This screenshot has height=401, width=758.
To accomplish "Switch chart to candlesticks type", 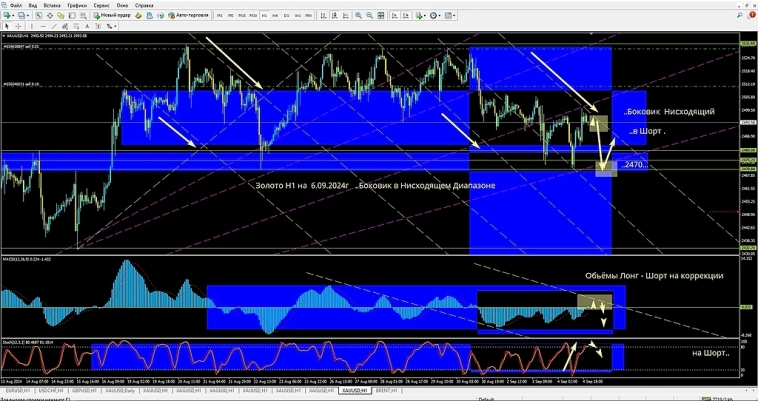I will [334, 15].
